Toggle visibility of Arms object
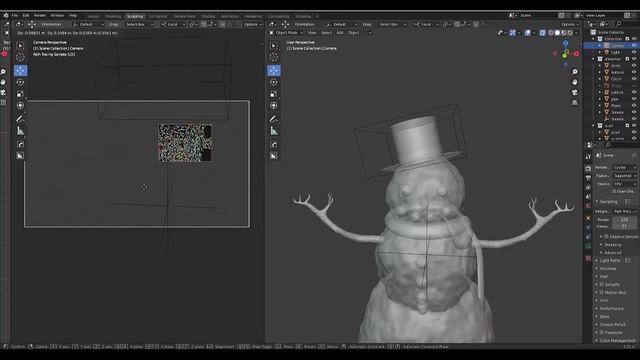This screenshot has height=360, width=640. point(634,65)
